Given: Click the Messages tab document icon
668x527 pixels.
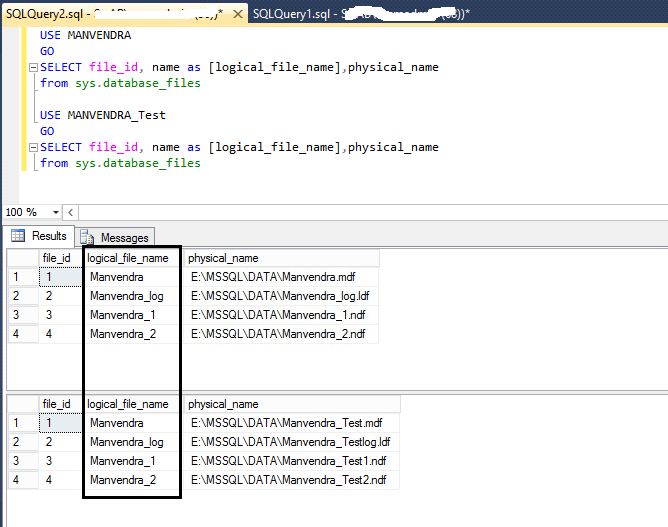Looking at the screenshot, I should [87, 237].
